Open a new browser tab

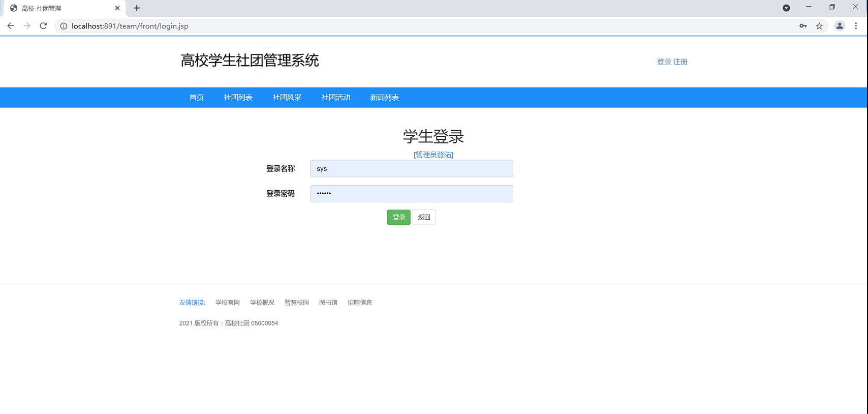pos(137,8)
